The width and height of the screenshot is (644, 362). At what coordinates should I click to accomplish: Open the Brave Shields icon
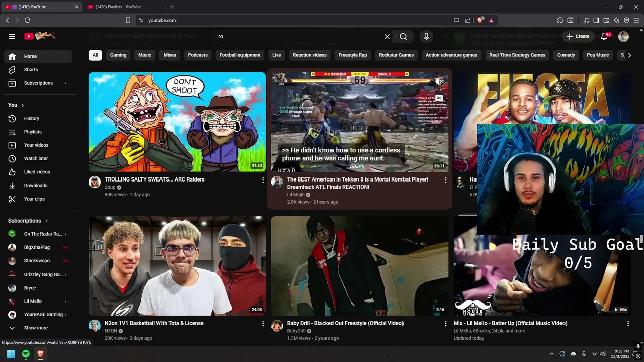click(x=480, y=20)
